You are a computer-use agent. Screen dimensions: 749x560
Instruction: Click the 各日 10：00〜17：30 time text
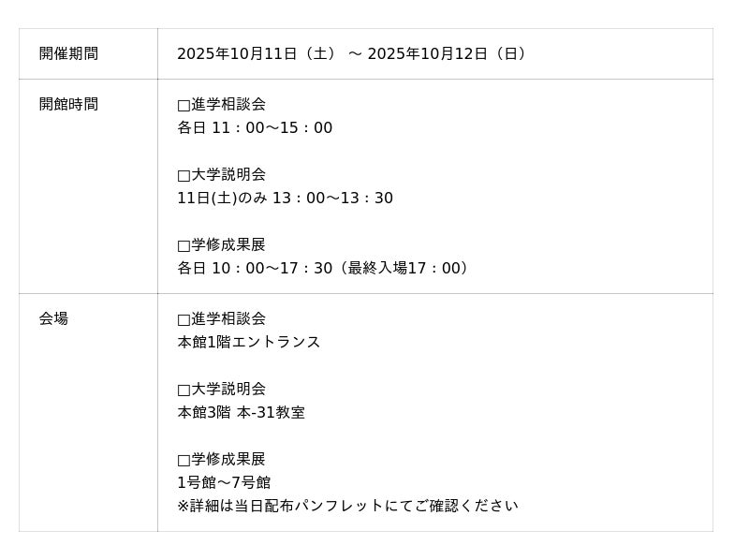(255, 269)
